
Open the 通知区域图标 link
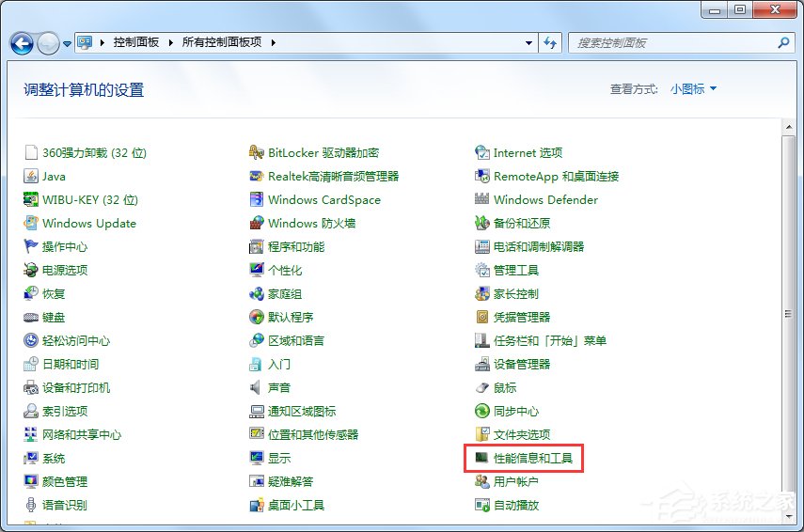302,411
